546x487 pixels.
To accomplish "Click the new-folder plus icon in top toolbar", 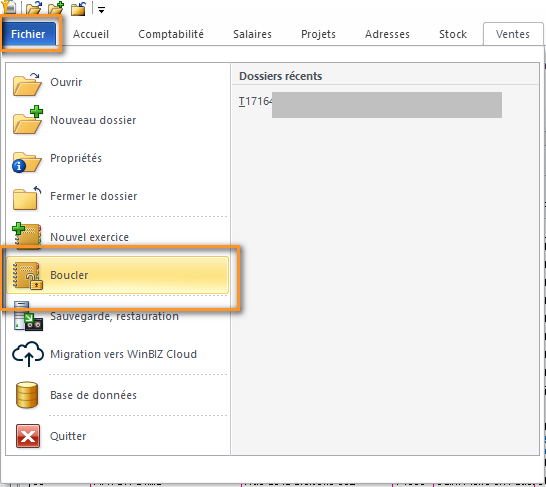I will coord(56,8).
